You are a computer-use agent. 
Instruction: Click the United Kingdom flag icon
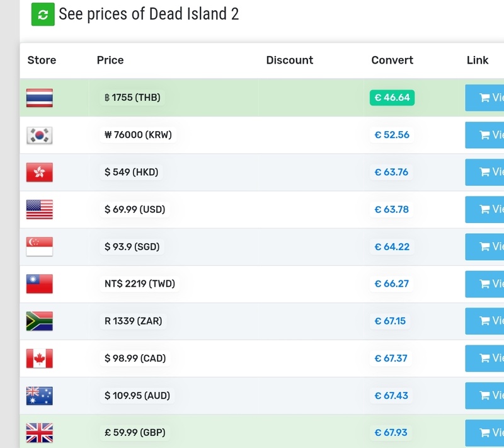point(40,433)
